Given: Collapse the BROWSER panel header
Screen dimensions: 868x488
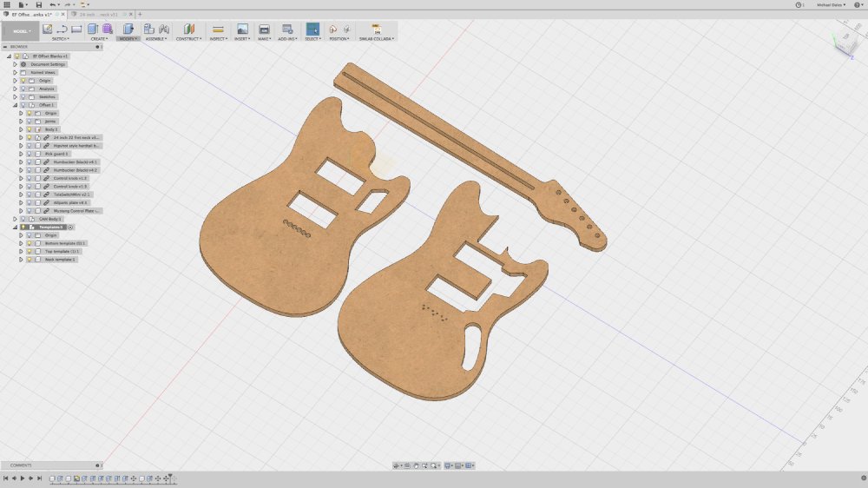Looking at the screenshot, I should point(5,47).
